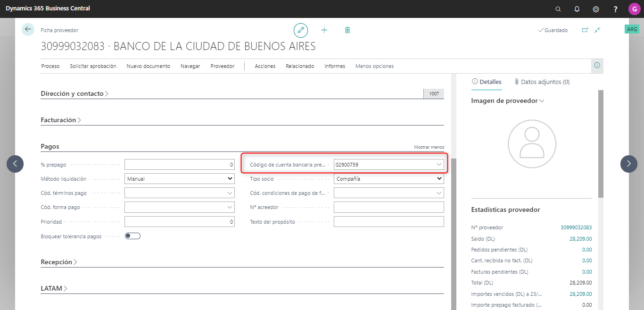The width and height of the screenshot is (644, 310).
Task: Click Dynamics 365 Business Central title
Action: point(48,8)
